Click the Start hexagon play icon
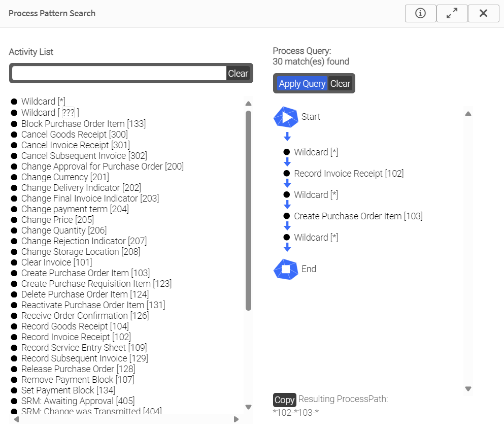The image size is (504, 432). pyautogui.click(x=285, y=117)
